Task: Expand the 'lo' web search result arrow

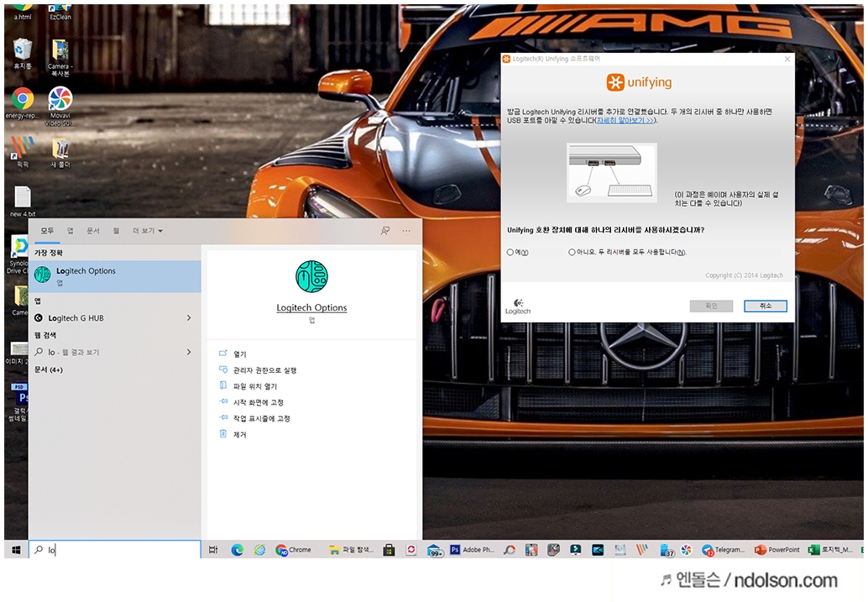Action: 189,352
